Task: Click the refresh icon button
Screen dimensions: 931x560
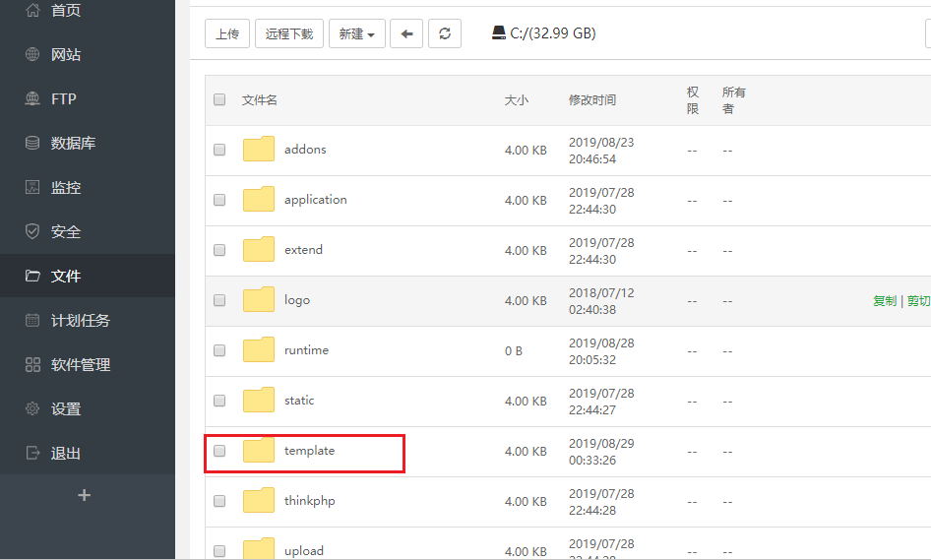Action: (445, 33)
